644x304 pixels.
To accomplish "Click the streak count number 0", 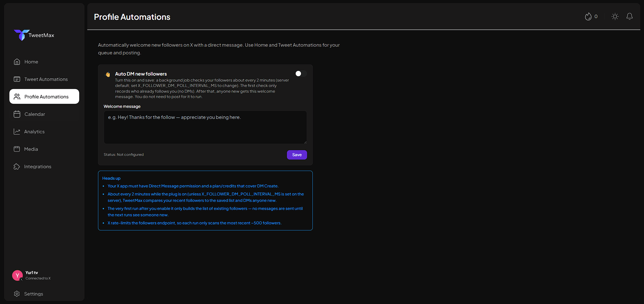I will pos(596,16).
